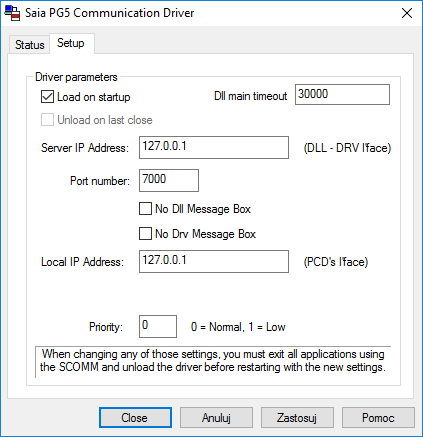The width and height of the screenshot is (423, 437).
Task: Click the Server IP Address field
Action: click(214, 147)
